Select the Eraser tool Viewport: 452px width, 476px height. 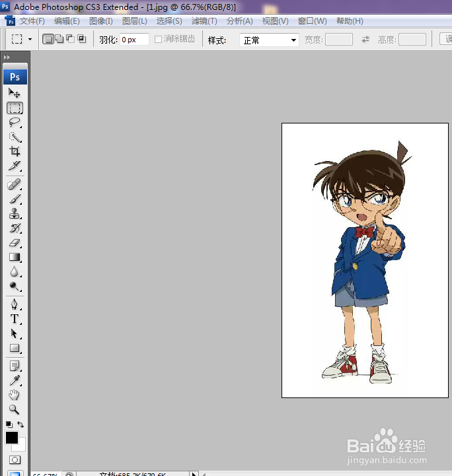(15, 242)
